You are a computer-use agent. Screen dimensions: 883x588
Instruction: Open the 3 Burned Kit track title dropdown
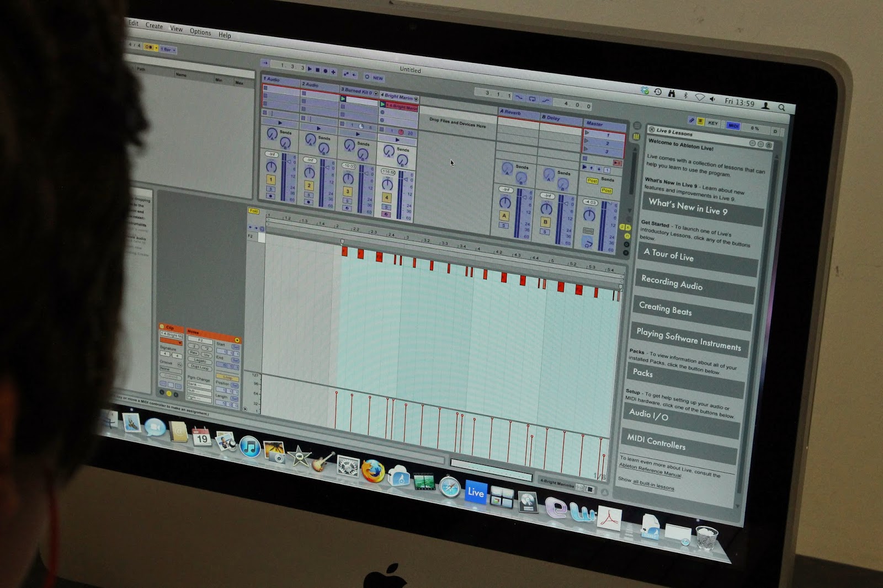point(376,94)
